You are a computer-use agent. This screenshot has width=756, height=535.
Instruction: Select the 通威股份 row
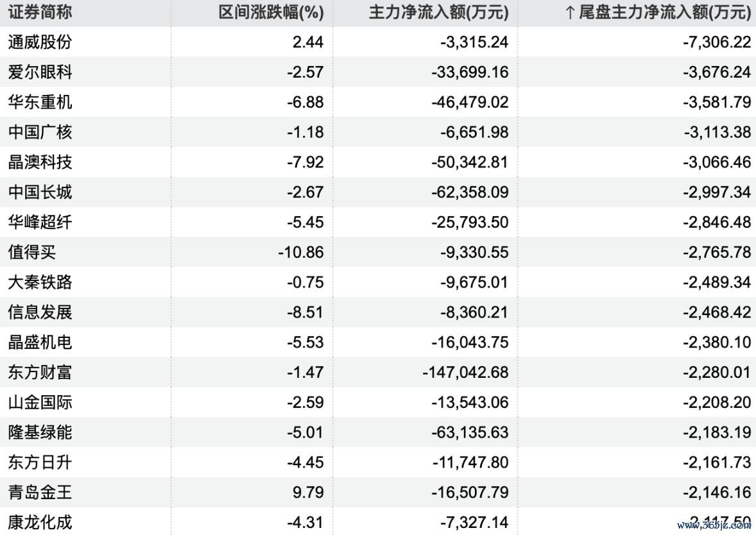378,42
